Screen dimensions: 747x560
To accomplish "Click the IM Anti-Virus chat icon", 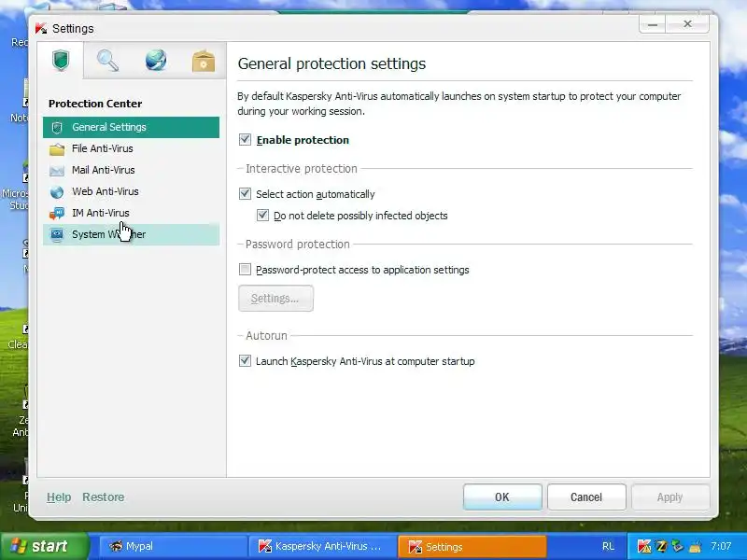I will [x=57, y=214].
